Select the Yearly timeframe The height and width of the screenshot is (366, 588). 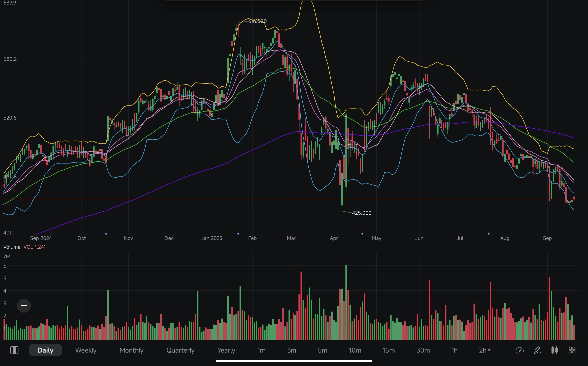(x=226, y=350)
